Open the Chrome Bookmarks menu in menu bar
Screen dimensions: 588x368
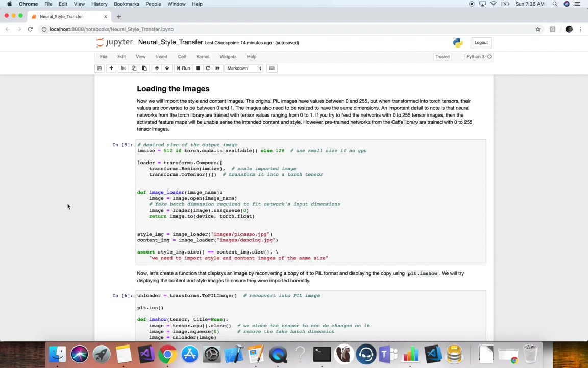coord(127,4)
